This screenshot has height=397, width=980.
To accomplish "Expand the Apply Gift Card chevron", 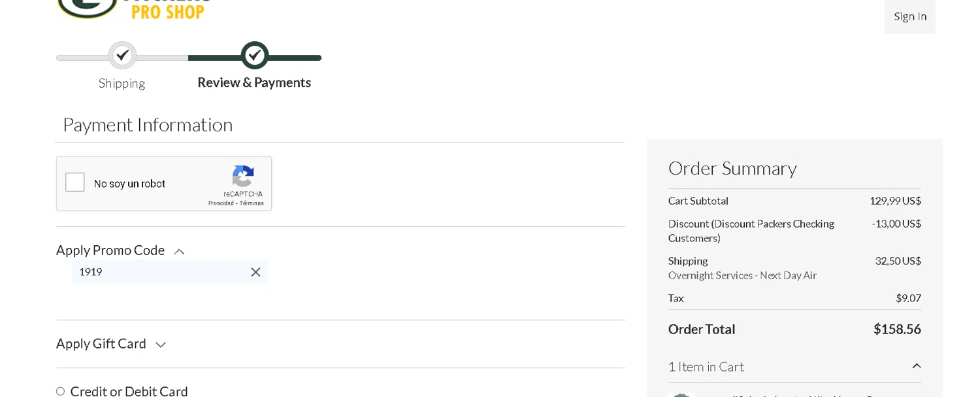I will (161, 345).
